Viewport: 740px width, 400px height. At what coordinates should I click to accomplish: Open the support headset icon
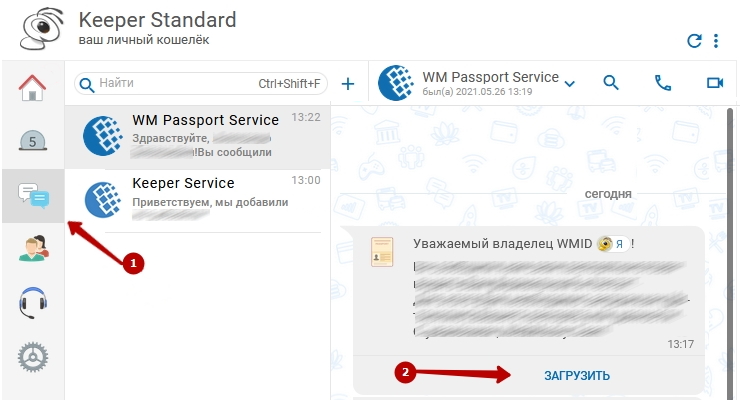pos(33,302)
